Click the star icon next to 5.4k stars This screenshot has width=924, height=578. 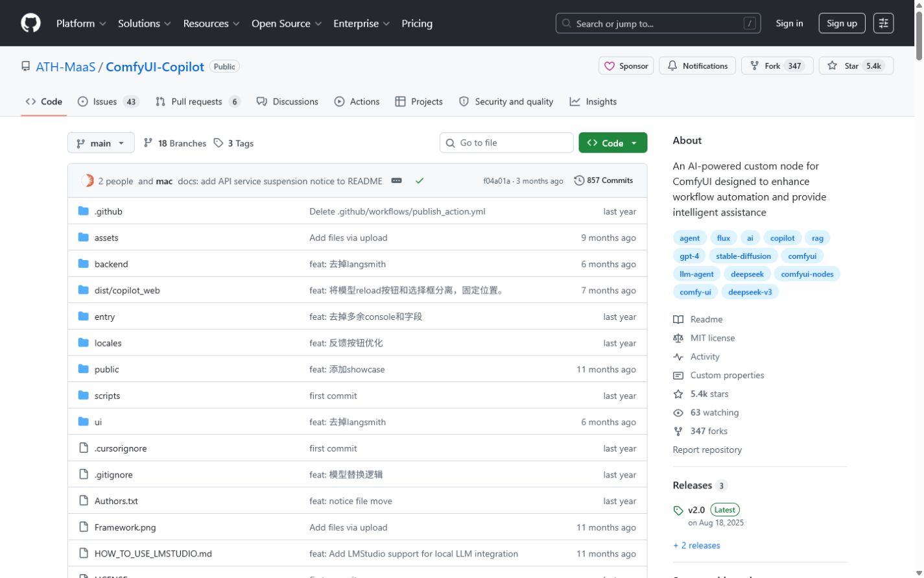pos(678,394)
